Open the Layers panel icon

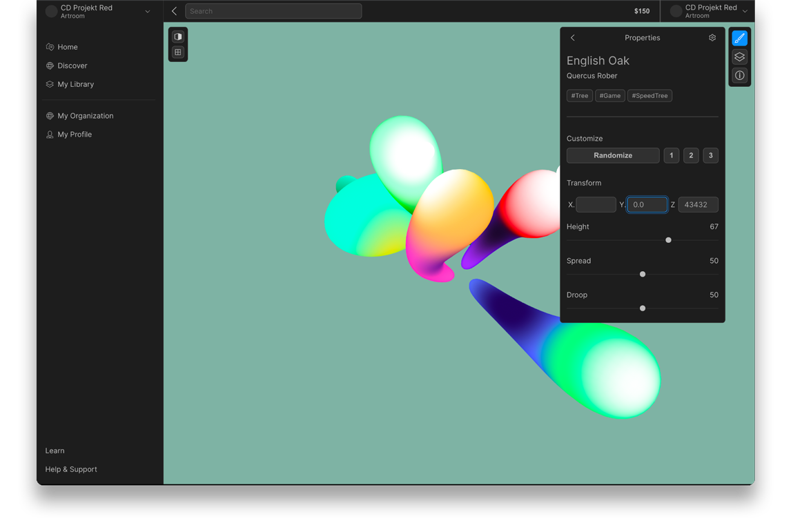pyautogui.click(x=739, y=57)
